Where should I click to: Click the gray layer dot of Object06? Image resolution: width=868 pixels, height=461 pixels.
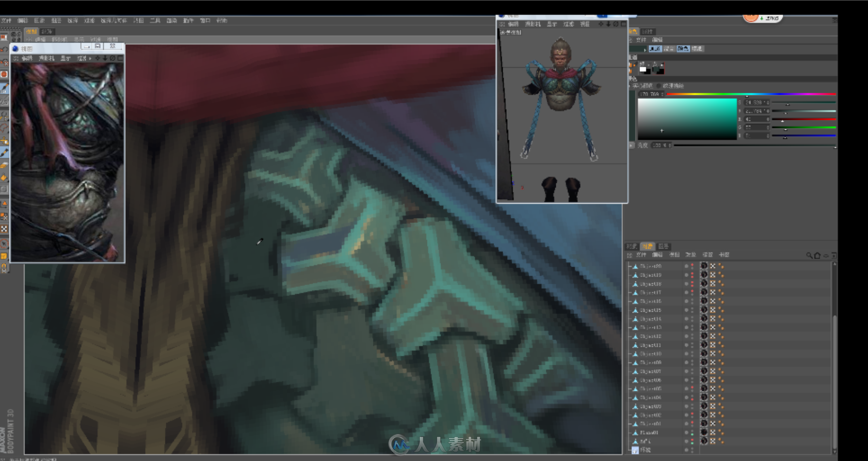pos(686,380)
